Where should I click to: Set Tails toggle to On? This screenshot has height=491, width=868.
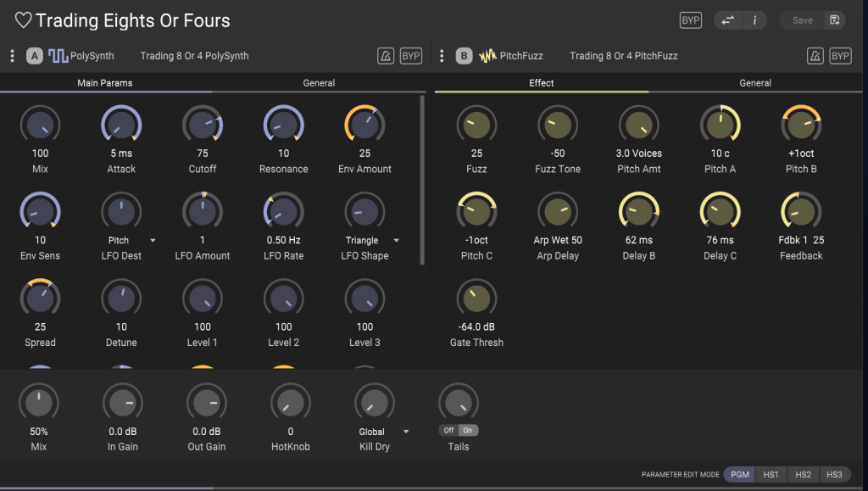coord(468,430)
